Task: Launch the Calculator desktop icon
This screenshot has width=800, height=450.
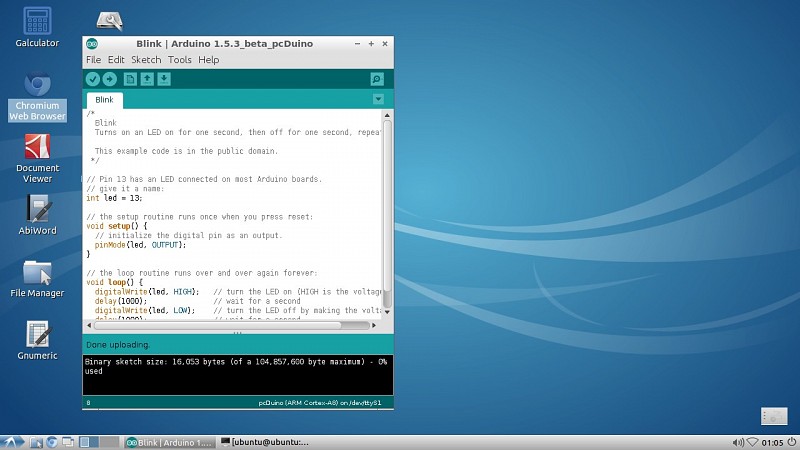Action: pos(37,27)
